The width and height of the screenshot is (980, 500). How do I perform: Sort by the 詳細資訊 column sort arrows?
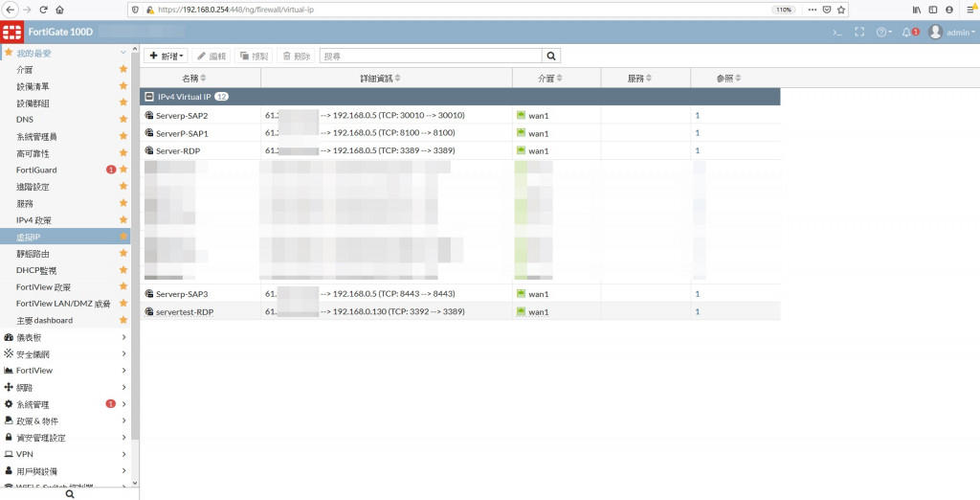398,79
